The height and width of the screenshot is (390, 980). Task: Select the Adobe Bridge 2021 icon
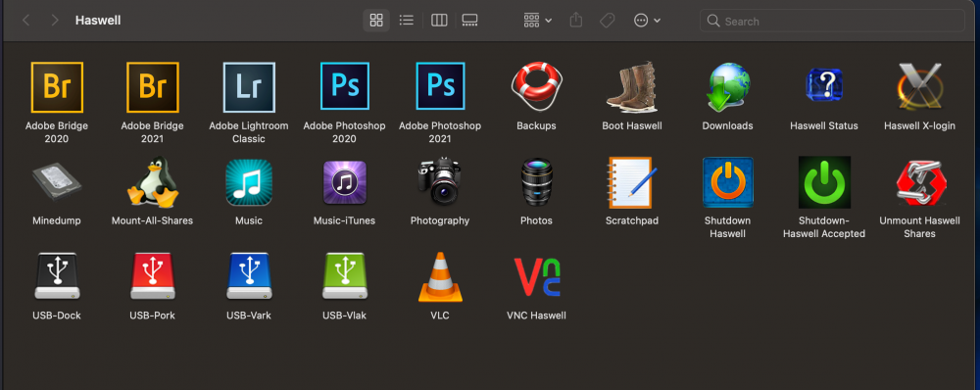(153, 87)
